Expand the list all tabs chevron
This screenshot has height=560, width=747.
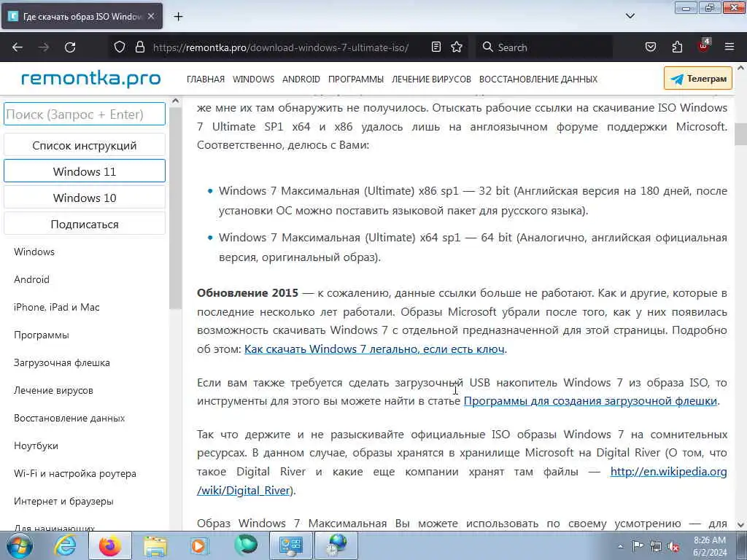click(630, 16)
